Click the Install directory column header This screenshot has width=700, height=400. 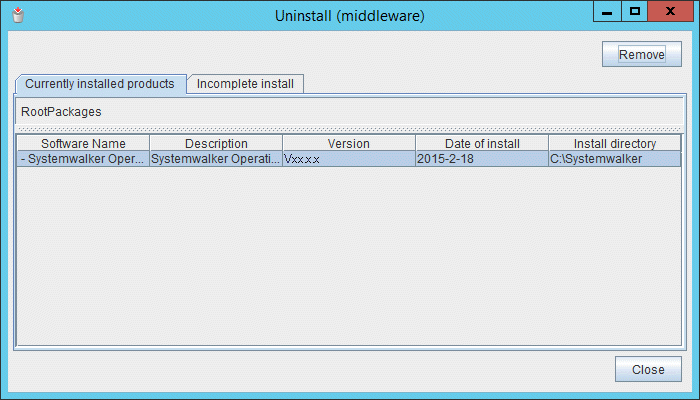[614, 144]
